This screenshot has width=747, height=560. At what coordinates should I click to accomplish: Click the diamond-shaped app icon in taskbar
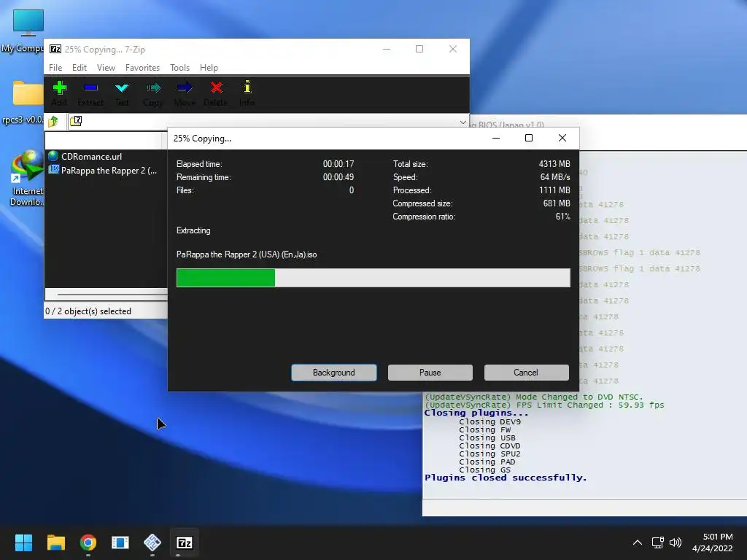[152, 542]
